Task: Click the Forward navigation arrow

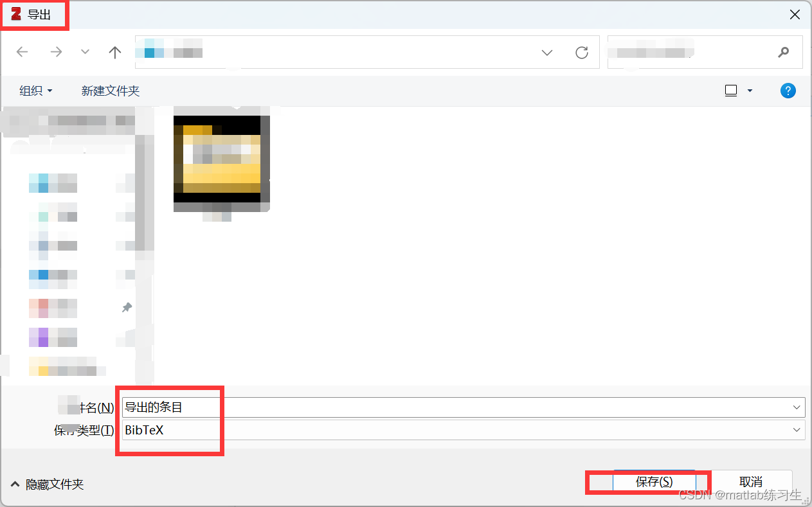Action: pos(56,52)
